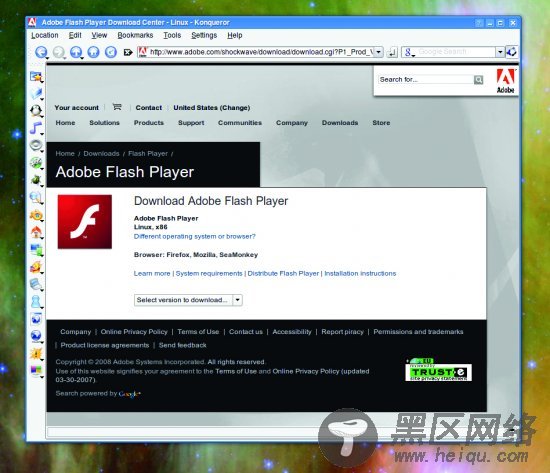Open Different operating system or browser link

pos(195,236)
